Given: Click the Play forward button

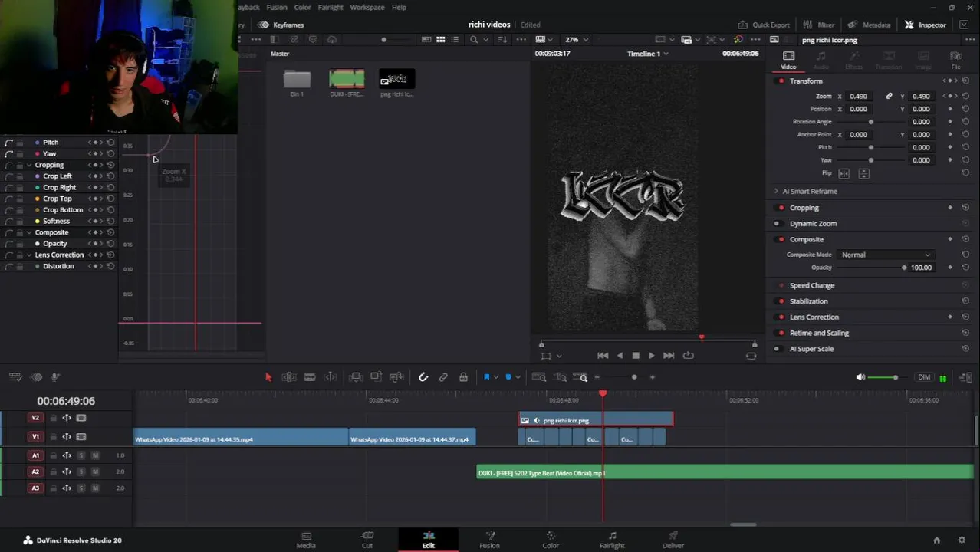Looking at the screenshot, I should point(652,356).
